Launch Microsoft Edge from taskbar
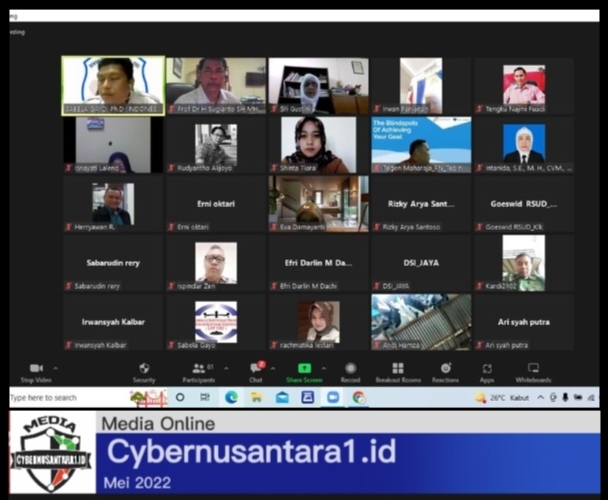Viewport: 608px width, 500px height. pyautogui.click(x=231, y=397)
